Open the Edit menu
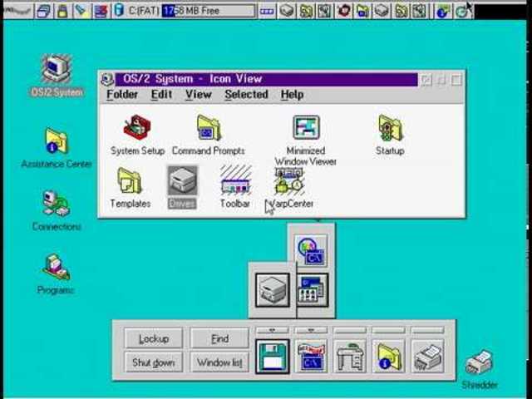The image size is (532, 399). coord(161,94)
